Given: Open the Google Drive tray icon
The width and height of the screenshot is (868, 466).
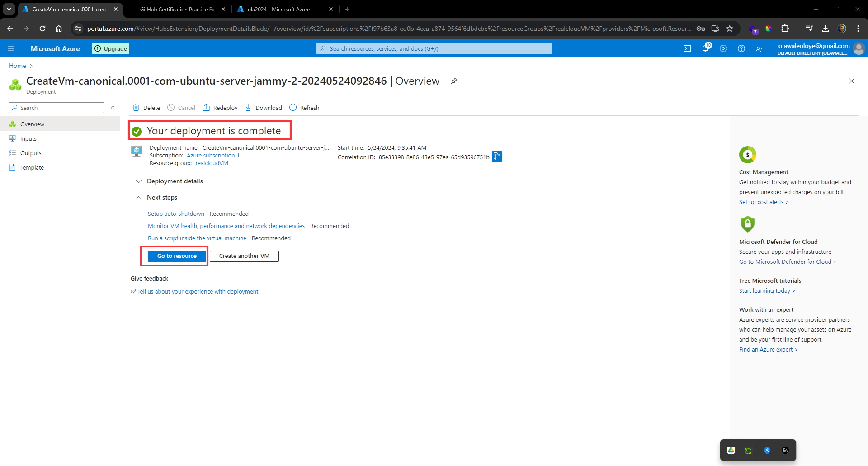Looking at the screenshot, I should point(731,450).
